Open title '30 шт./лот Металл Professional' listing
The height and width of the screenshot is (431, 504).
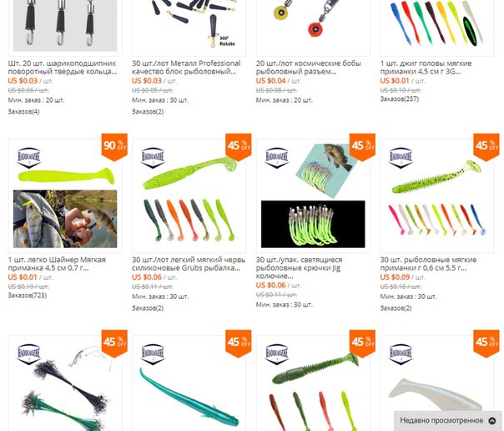coord(186,67)
